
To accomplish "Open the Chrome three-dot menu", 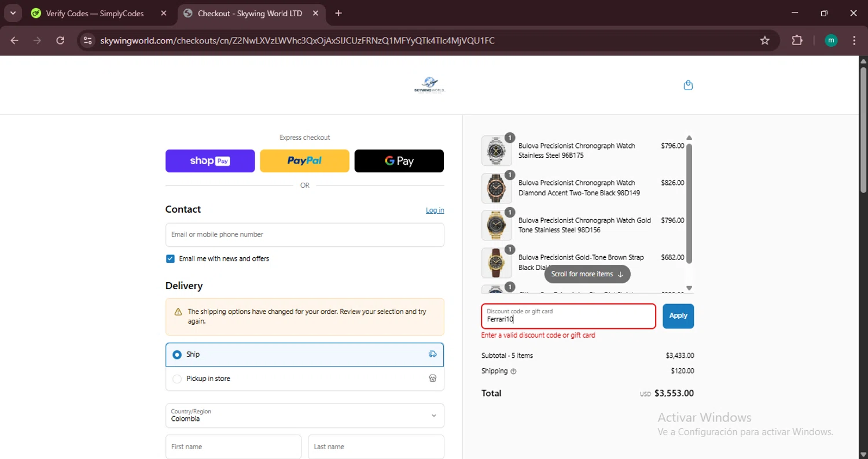I will (x=854, y=40).
